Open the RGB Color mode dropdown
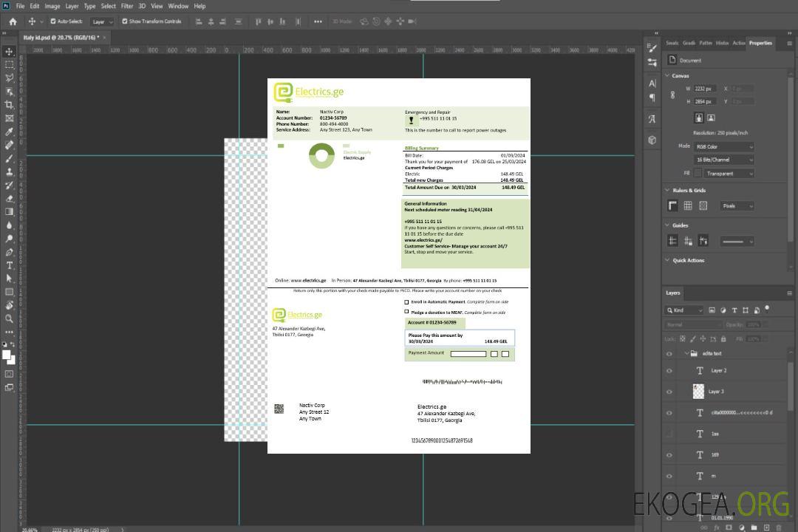798x532 pixels. click(x=723, y=146)
